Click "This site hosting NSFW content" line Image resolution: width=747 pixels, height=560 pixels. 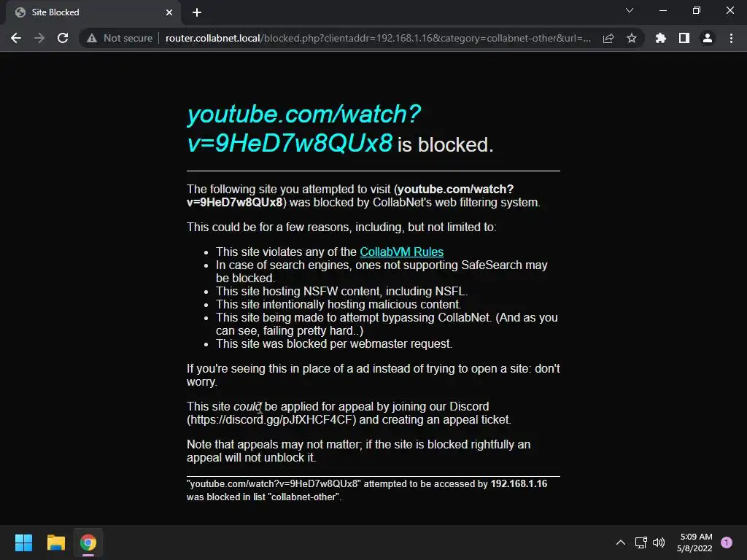pyautogui.click(x=341, y=291)
